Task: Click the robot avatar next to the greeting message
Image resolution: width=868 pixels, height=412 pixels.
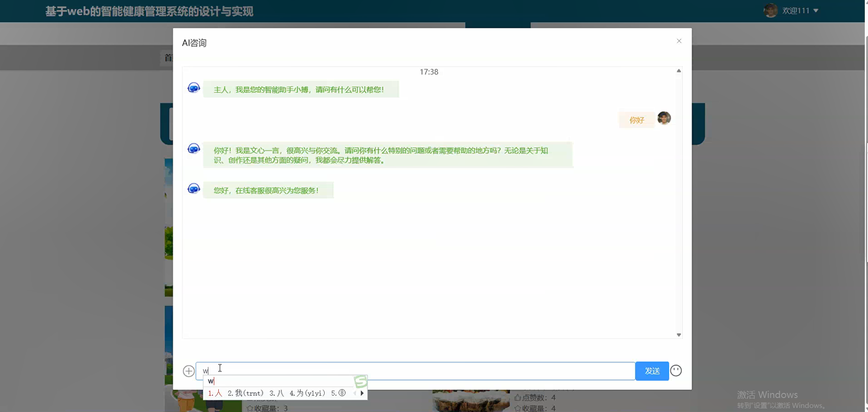Action: coord(193,87)
